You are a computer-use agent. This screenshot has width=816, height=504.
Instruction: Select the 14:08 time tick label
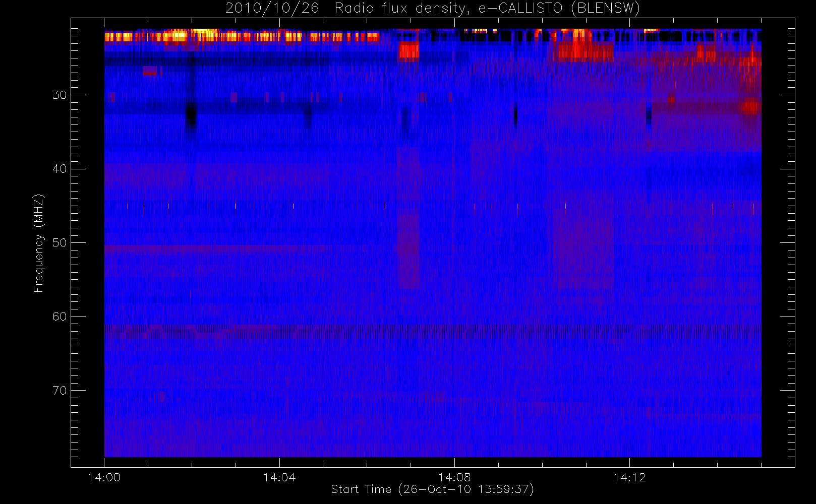pyautogui.click(x=454, y=477)
